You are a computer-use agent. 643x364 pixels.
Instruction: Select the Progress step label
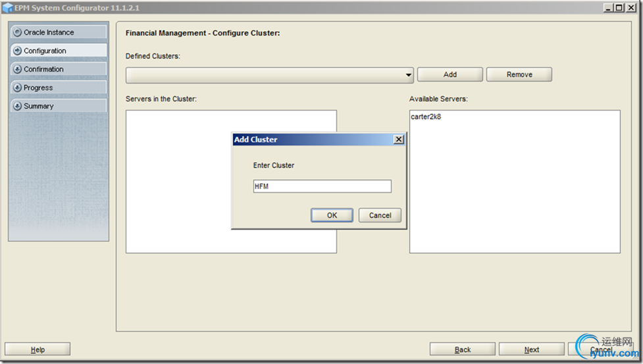[x=38, y=88]
